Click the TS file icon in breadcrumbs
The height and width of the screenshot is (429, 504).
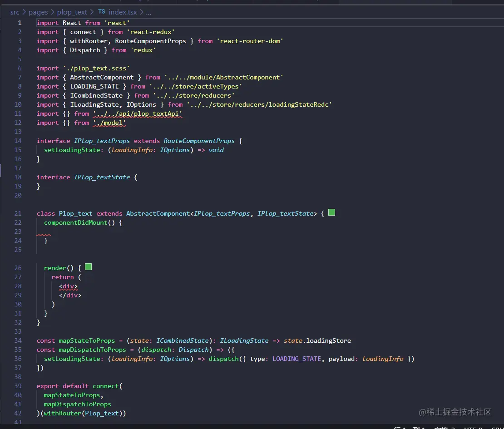102,11
